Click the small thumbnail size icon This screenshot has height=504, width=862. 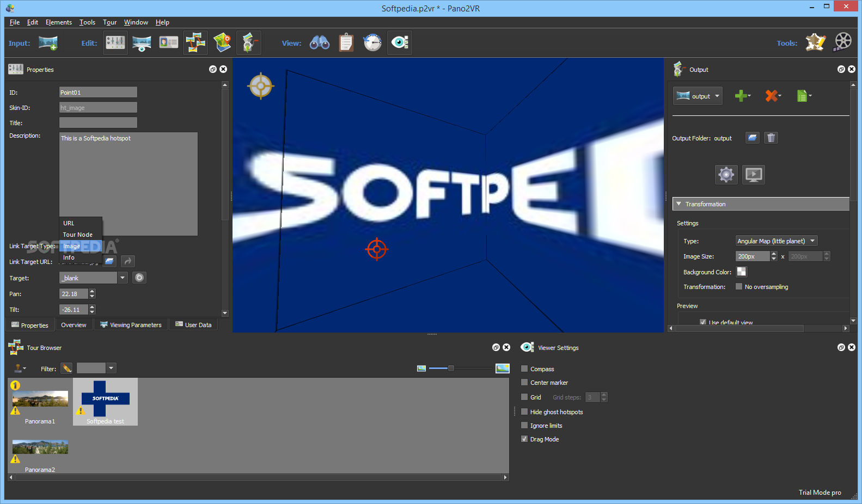click(421, 368)
